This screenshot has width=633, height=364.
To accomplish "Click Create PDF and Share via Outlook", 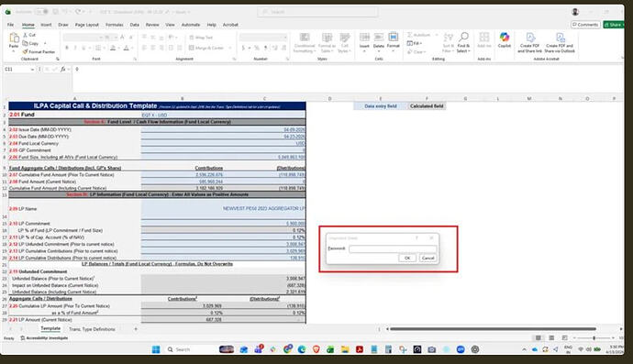I will (x=560, y=43).
